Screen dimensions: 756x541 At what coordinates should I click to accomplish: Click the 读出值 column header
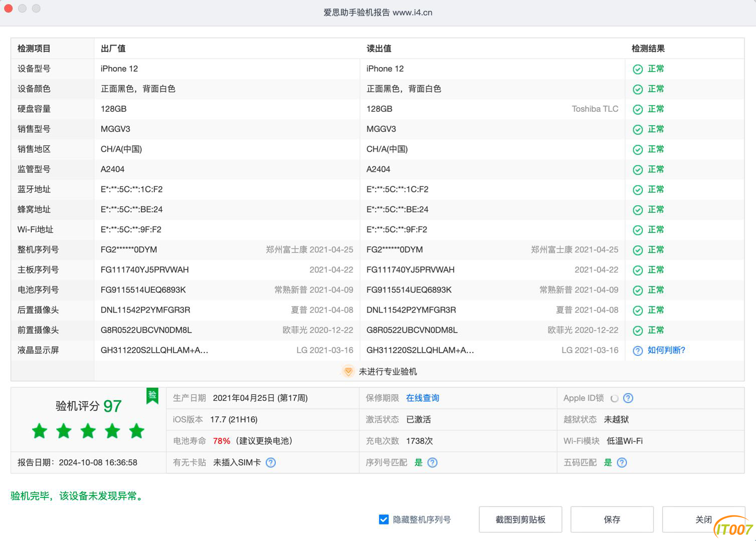point(379,49)
